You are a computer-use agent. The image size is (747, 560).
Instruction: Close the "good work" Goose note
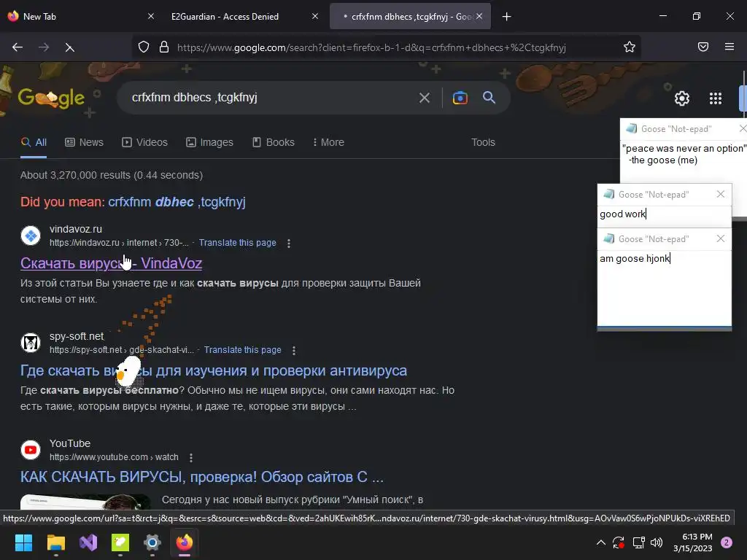[x=720, y=194]
